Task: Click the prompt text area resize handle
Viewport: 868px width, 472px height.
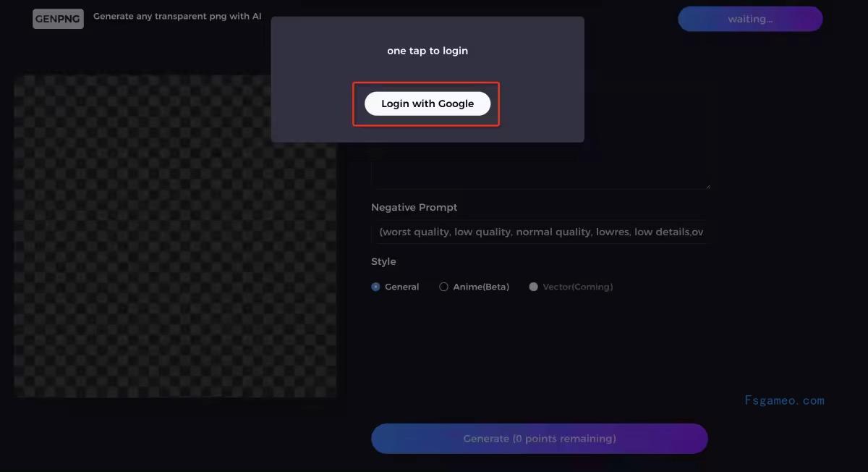Action: [707, 186]
